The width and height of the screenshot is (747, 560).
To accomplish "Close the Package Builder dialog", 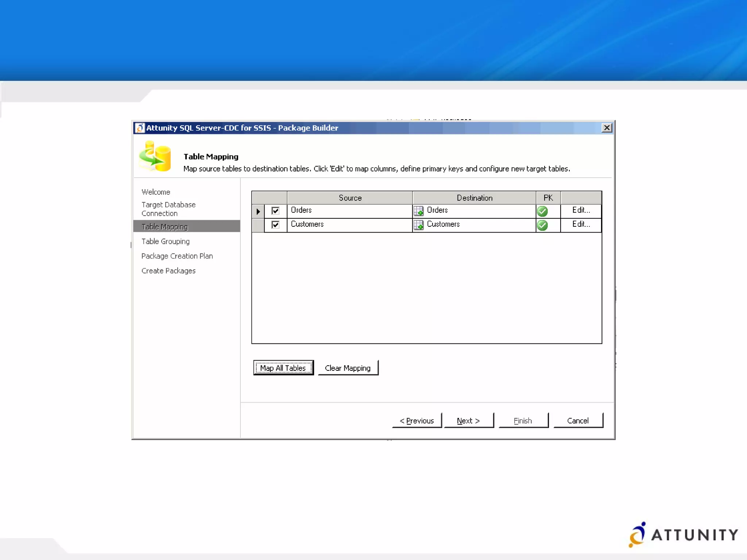I will tap(607, 128).
